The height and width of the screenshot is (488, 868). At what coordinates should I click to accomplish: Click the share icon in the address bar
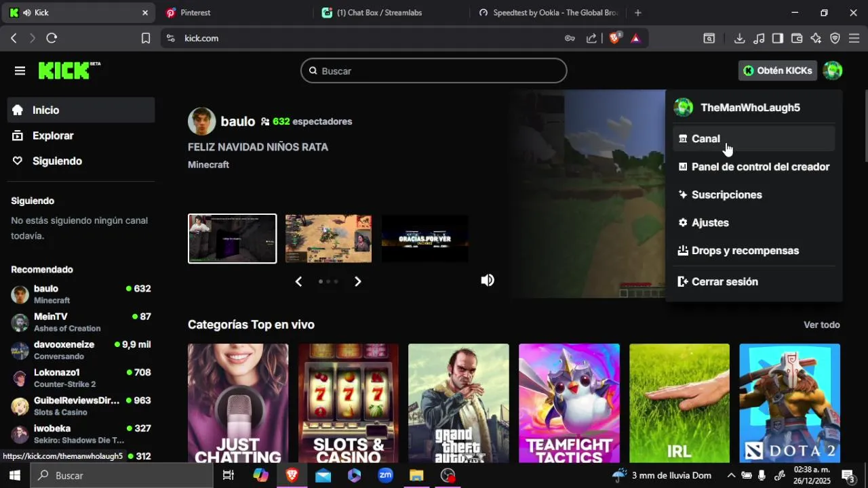coord(591,39)
